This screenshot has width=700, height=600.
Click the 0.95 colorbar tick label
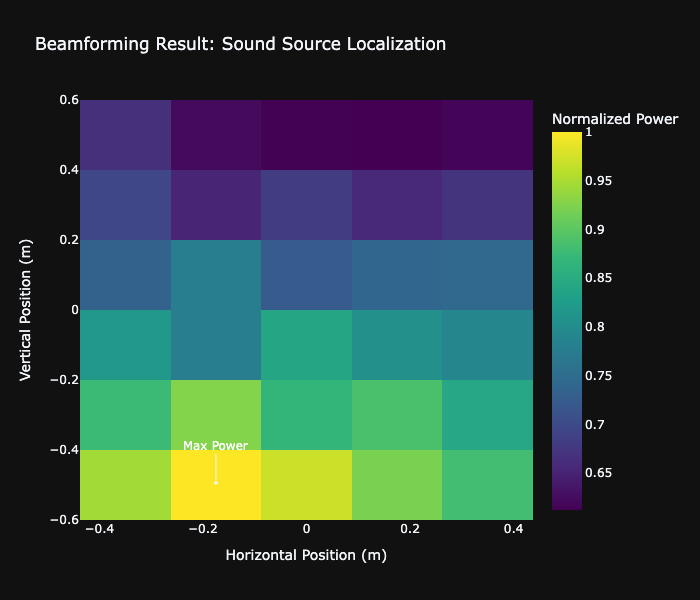point(600,181)
